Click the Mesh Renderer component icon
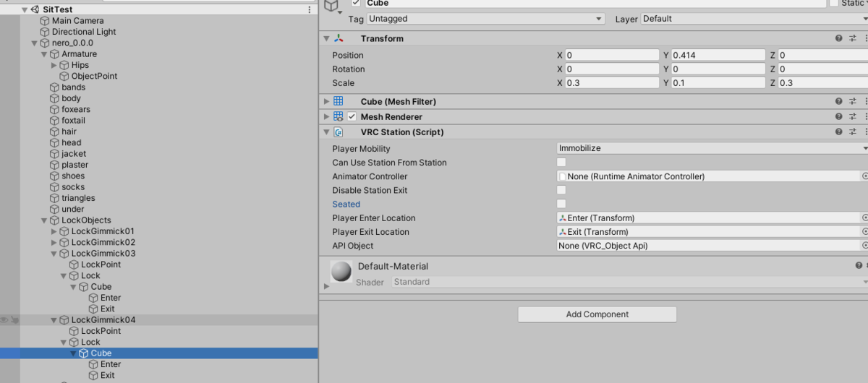The width and height of the screenshot is (868, 383). pos(339,116)
